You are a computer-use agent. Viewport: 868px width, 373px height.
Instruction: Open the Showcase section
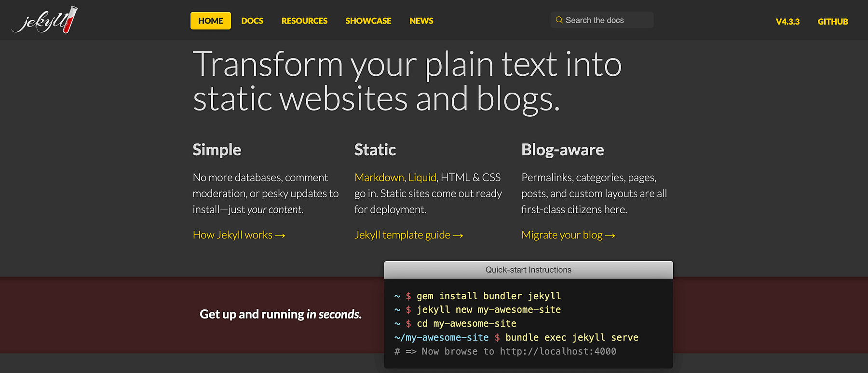[368, 21]
